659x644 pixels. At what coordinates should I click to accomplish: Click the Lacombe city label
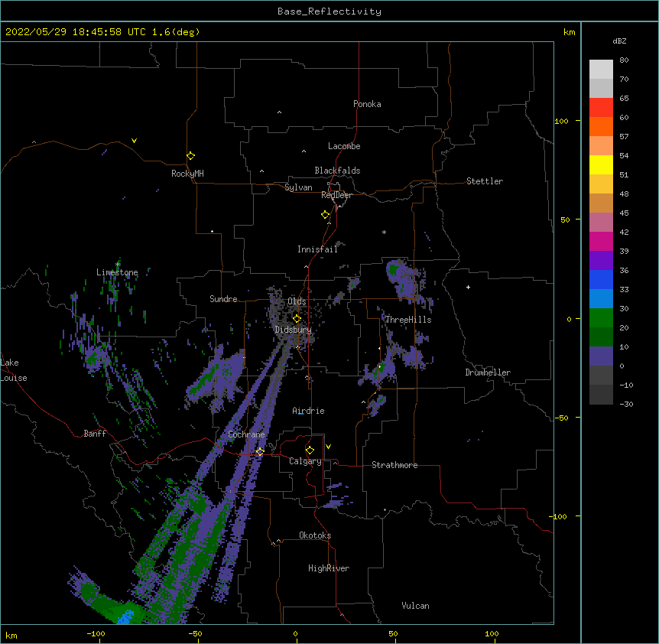(344, 146)
